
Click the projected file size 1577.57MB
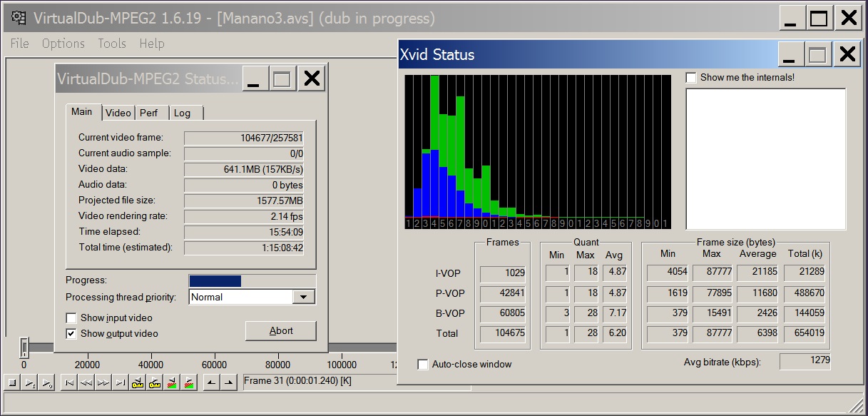[x=244, y=201]
